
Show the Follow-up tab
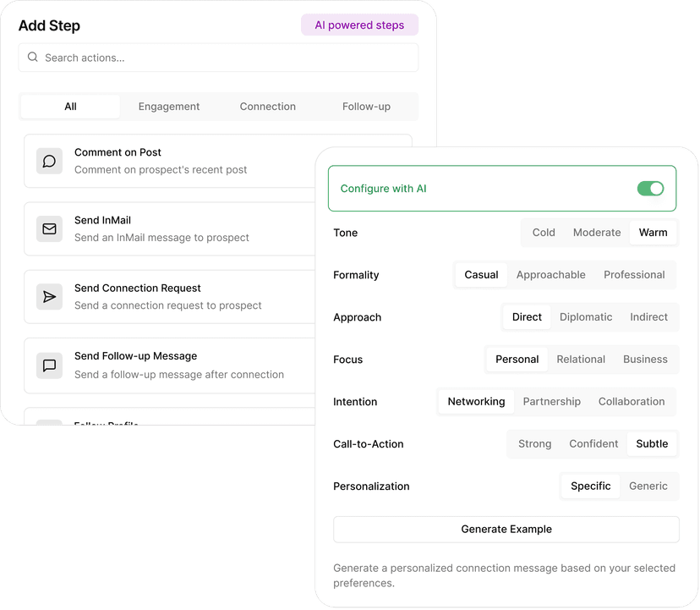366,107
